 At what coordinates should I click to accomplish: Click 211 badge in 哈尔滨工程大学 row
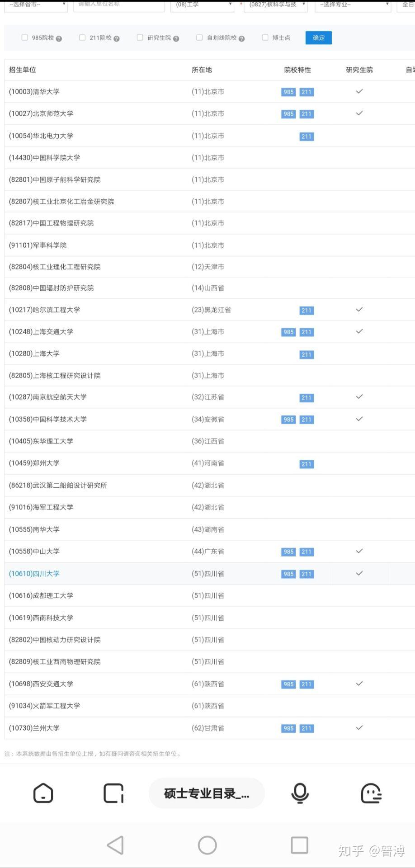pyautogui.click(x=307, y=310)
